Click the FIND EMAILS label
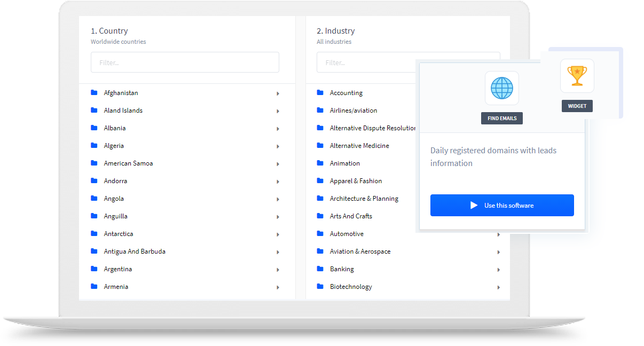Screen dimensions: 644x346 [501, 118]
